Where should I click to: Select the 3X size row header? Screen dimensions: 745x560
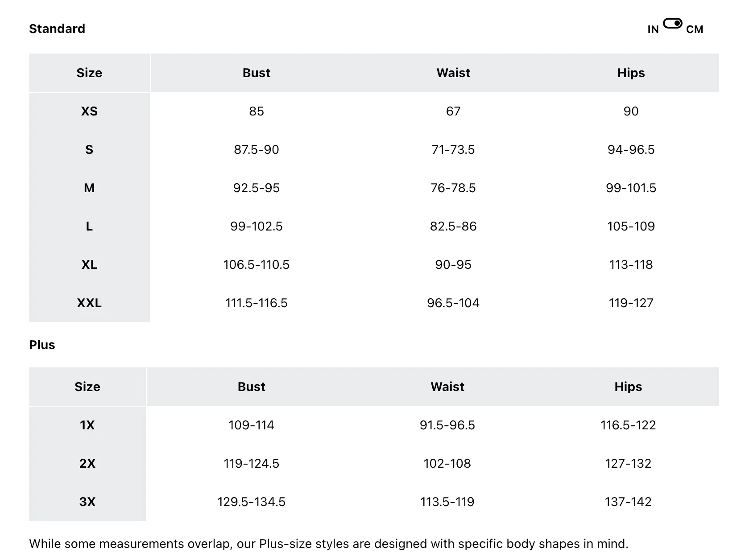[x=87, y=502]
